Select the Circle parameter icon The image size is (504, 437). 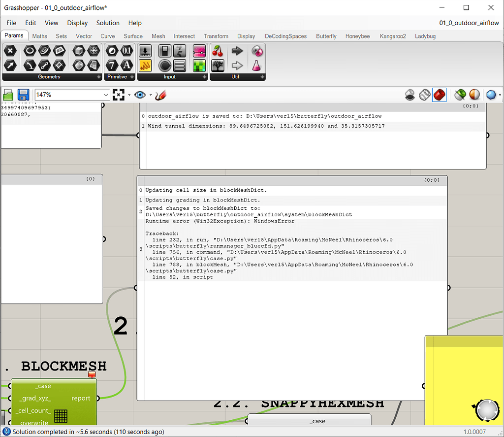tap(30, 51)
